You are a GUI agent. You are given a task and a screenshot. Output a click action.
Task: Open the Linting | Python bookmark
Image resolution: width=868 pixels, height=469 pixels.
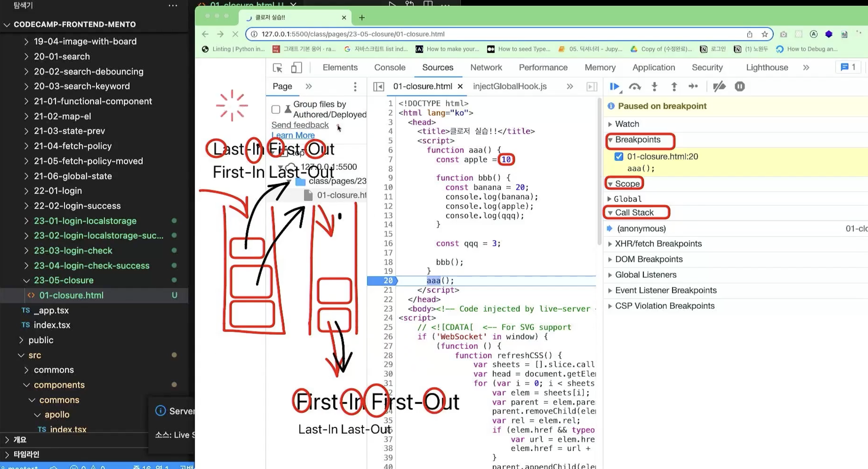tap(233, 49)
